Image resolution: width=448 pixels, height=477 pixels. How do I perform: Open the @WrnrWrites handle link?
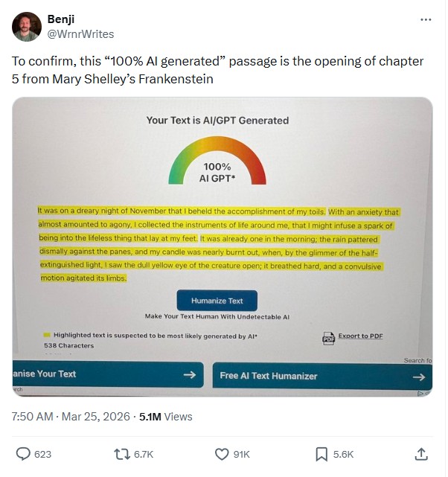coord(81,34)
